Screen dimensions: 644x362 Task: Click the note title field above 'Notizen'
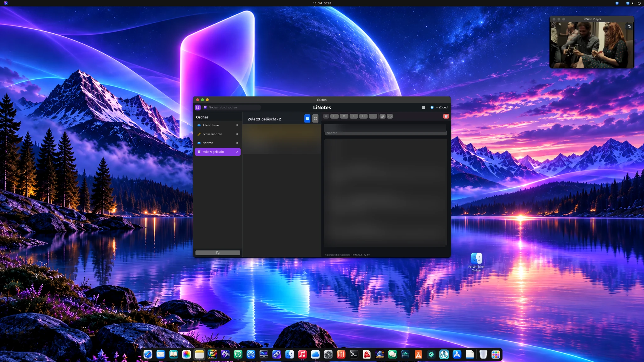[x=385, y=128]
